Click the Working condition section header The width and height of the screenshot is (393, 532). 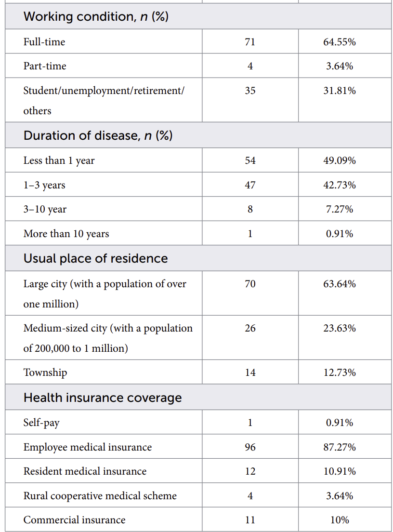[96, 16]
